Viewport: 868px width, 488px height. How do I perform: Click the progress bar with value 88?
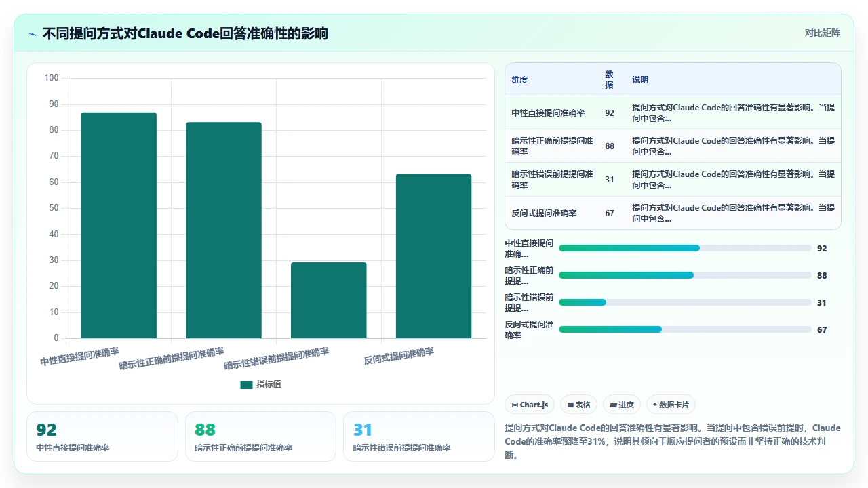[685, 275]
